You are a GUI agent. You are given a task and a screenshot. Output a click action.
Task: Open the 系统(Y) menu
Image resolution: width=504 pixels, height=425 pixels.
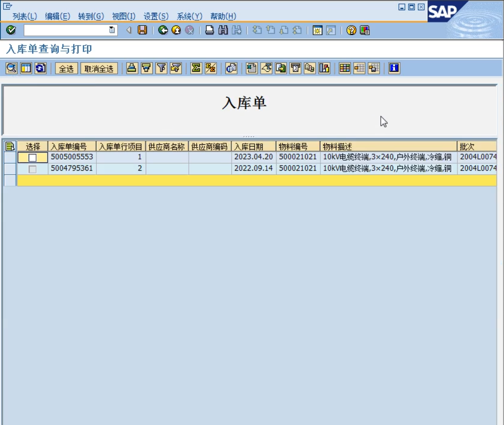(189, 16)
